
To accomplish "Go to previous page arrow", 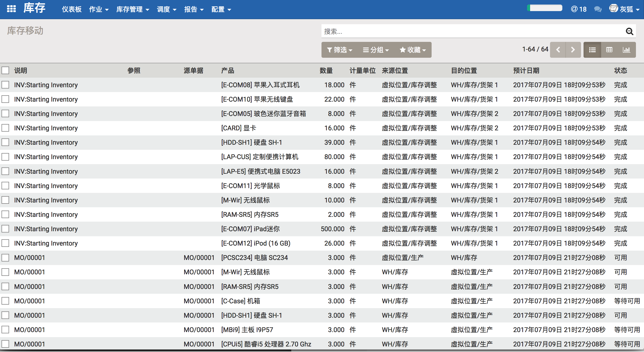I will click(558, 50).
